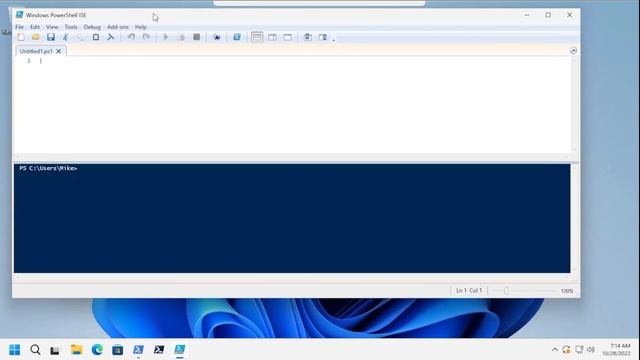Screen dimensions: 640x360
Task: Undo the last edit in the toolbar
Action: [x=131, y=37]
